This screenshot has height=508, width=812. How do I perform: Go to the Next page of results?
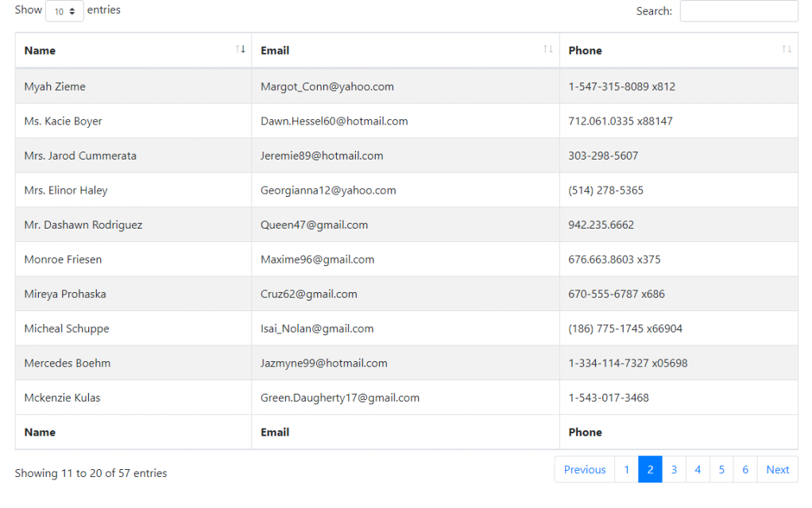click(777, 469)
